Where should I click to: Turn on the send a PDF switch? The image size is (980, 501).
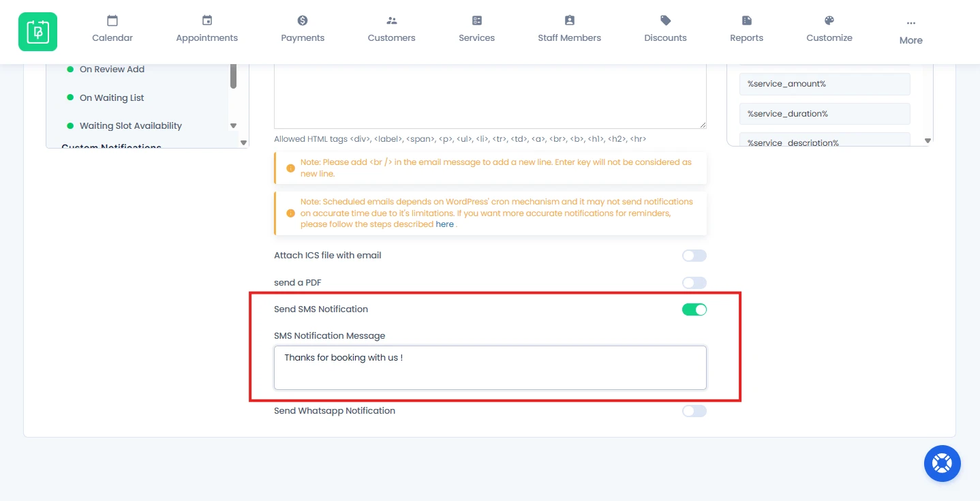694,283
